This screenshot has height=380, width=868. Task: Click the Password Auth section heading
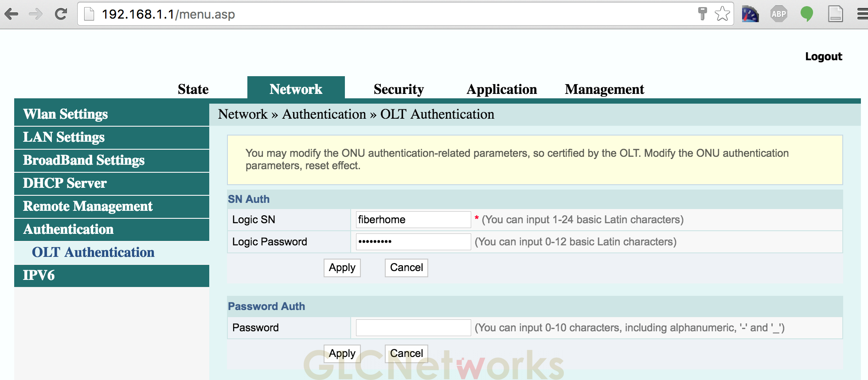pos(266,306)
